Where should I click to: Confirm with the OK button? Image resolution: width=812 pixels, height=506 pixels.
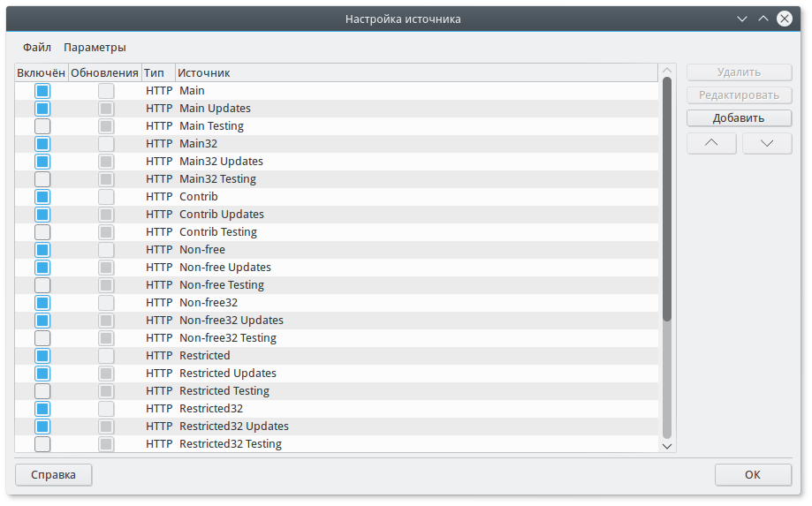coord(753,475)
